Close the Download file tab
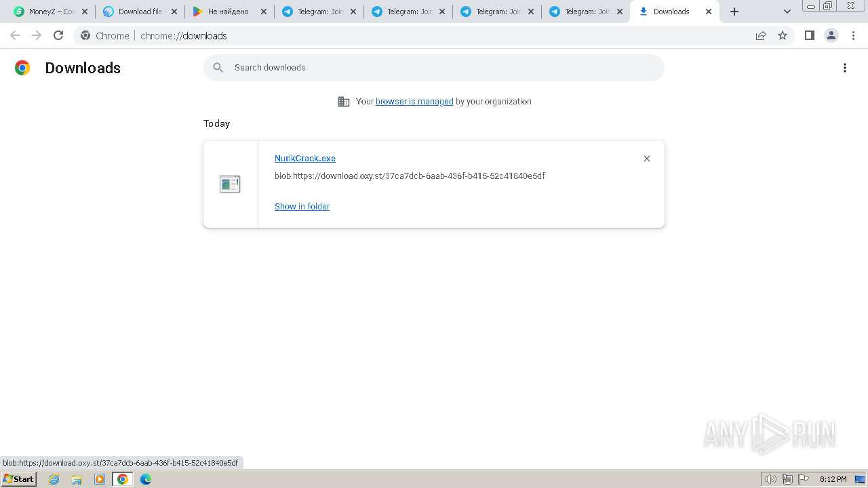This screenshot has width=868, height=488. coord(174,12)
